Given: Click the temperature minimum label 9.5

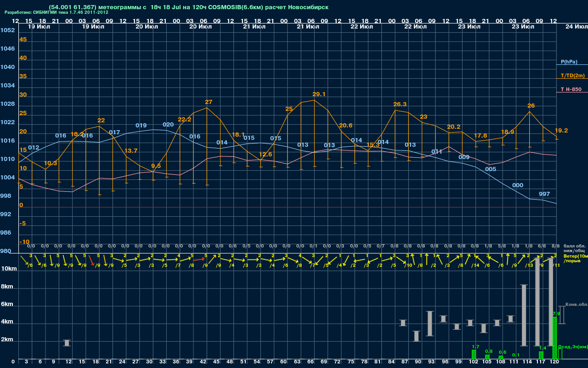Looking at the screenshot, I should pos(156,166).
